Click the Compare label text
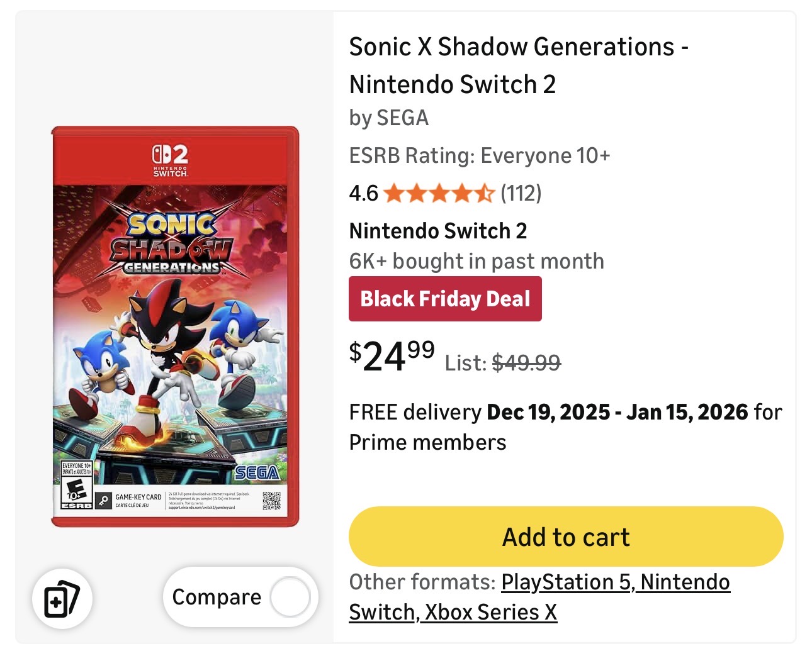Screen dimensions: 812x651 pyautogui.click(x=217, y=597)
